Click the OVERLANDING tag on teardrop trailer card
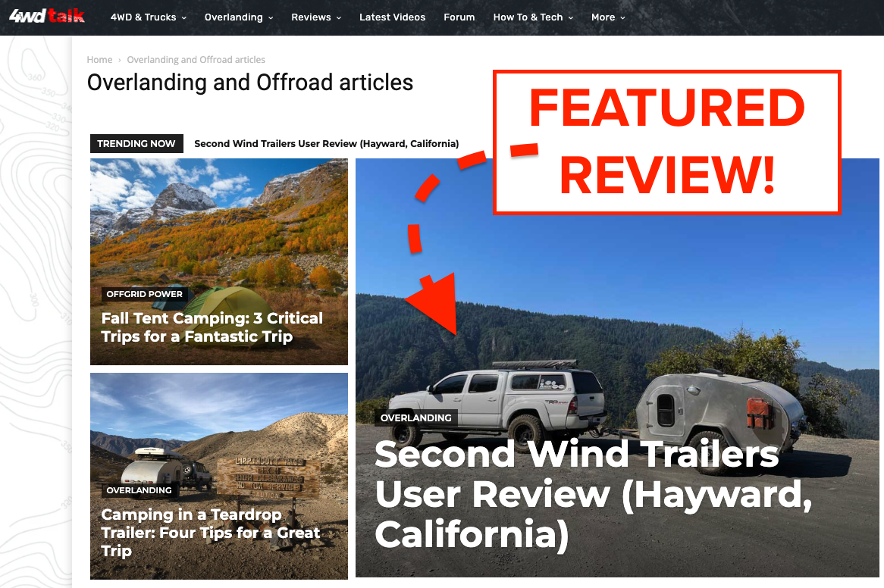This screenshot has height=588, width=884. (x=139, y=490)
